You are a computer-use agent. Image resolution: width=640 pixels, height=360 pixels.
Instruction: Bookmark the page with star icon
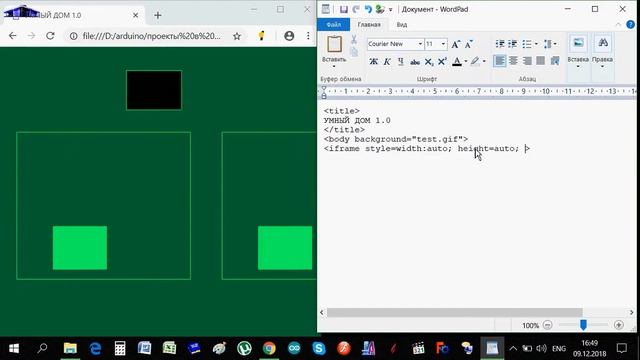click(237, 36)
